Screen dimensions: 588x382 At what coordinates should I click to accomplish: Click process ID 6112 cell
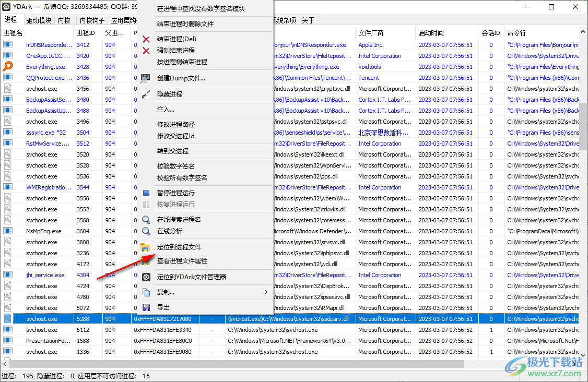tap(83, 330)
